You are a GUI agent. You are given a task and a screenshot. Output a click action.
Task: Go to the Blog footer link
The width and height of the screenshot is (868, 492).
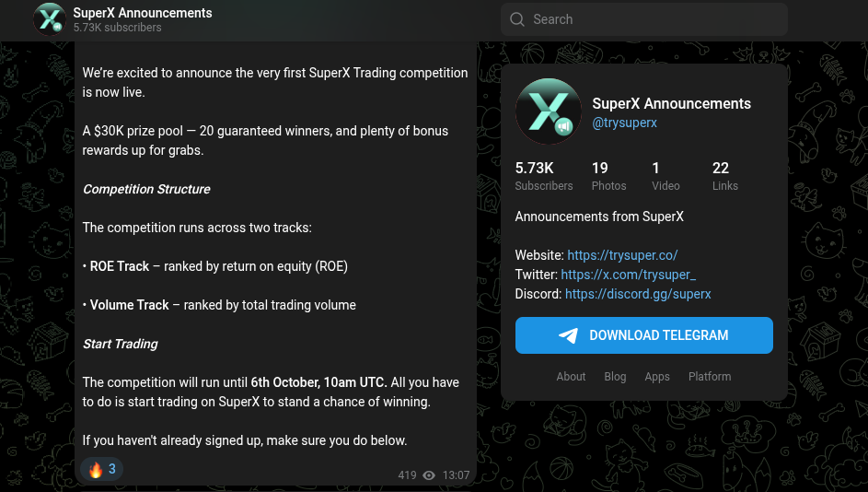[615, 377]
